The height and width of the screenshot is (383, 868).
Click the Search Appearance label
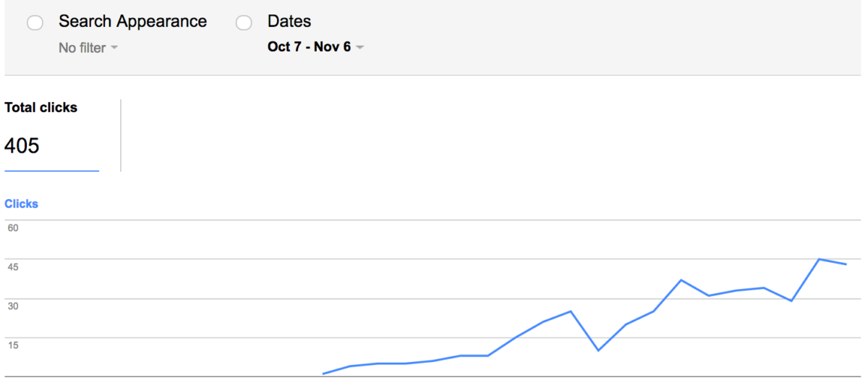pyautogui.click(x=132, y=22)
